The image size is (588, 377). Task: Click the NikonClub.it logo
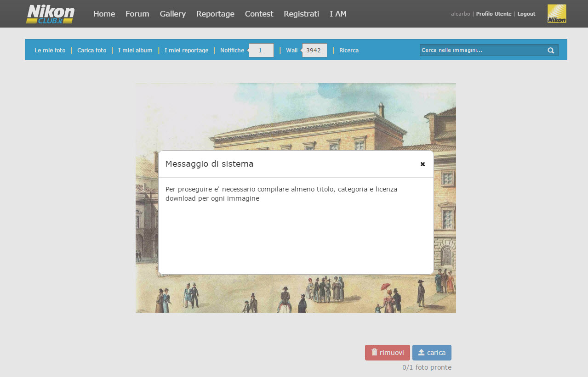point(51,14)
